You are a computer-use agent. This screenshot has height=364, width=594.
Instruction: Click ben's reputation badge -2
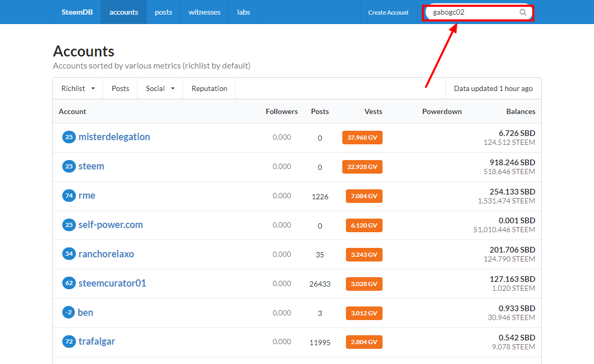(69, 312)
